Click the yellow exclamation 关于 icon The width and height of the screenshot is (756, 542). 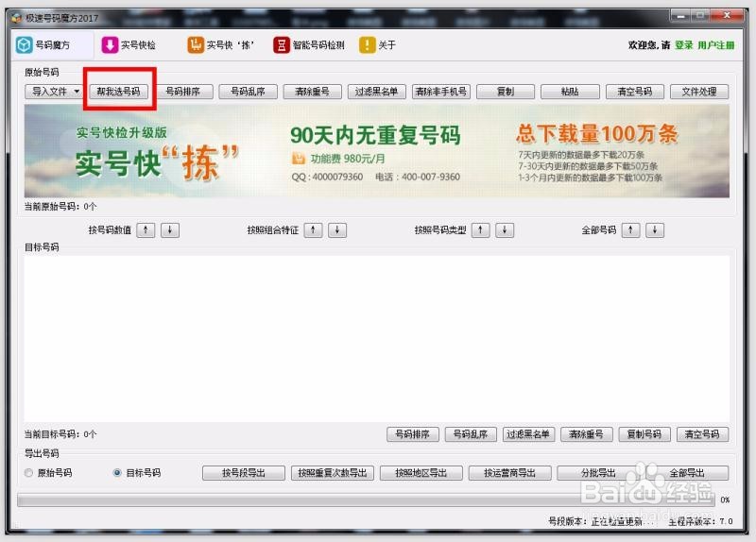[x=368, y=44]
